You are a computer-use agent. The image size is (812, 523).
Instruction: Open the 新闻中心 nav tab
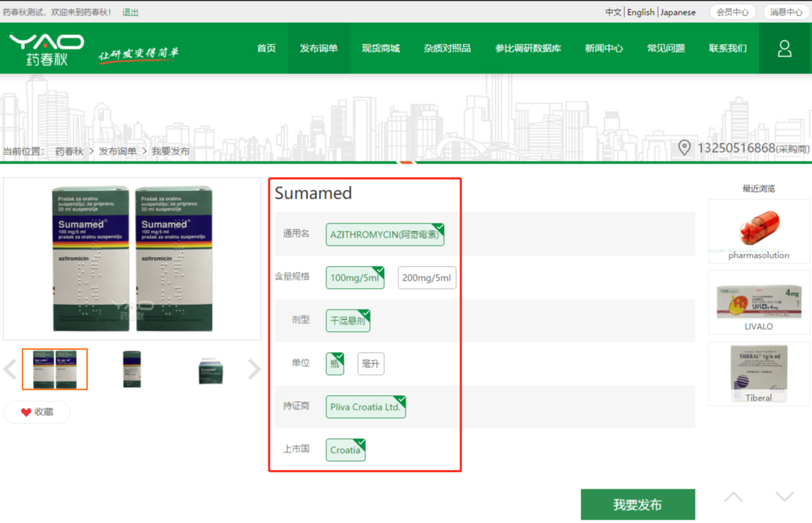pos(604,48)
